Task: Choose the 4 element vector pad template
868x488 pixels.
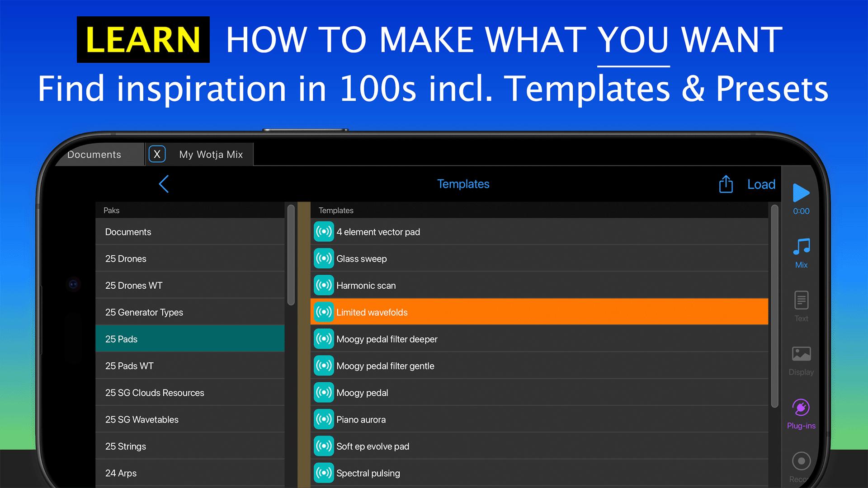Action: [539, 232]
